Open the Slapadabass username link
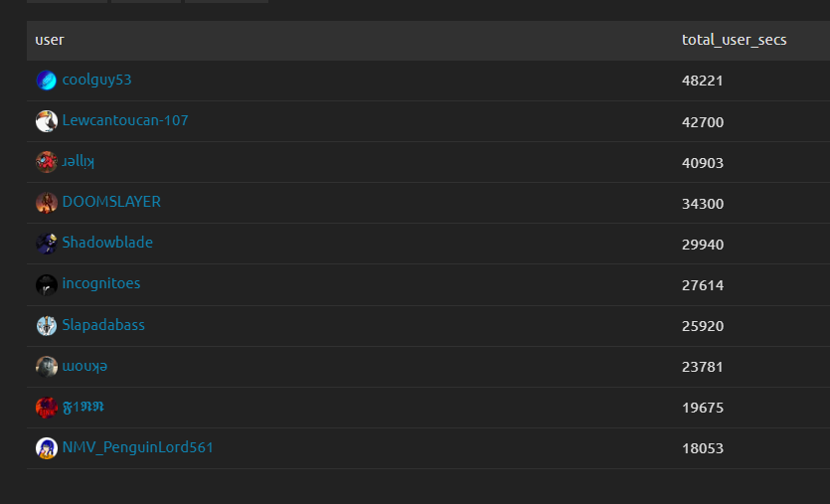Image resolution: width=830 pixels, height=504 pixels. [x=103, y=325]
